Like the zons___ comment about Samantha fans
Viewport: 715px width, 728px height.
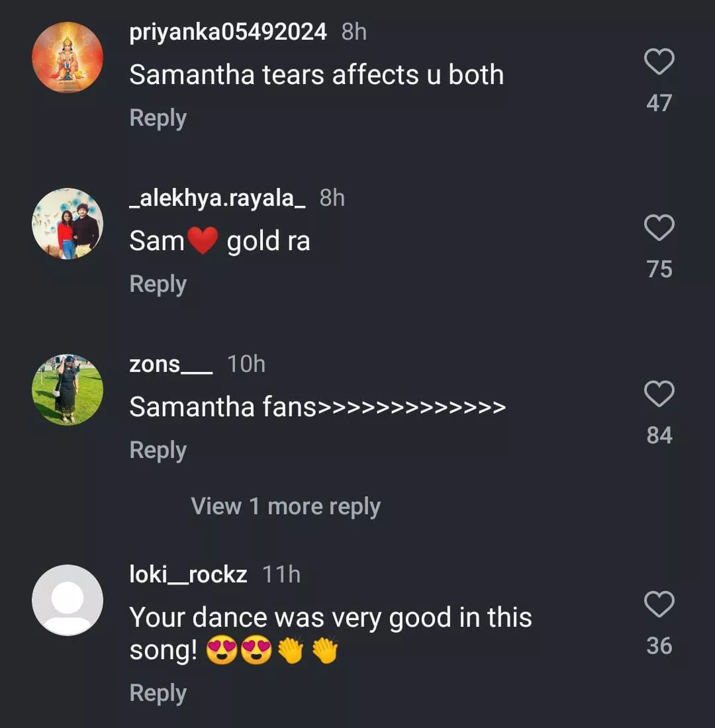click(x=659, y=394)
